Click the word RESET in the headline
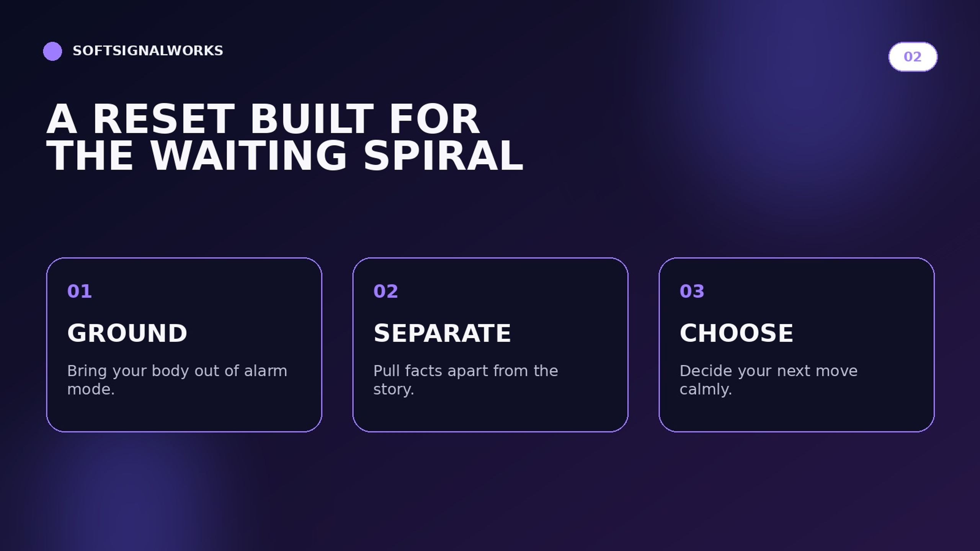Screen dimensions: 980x551 [x=164, y=119]
